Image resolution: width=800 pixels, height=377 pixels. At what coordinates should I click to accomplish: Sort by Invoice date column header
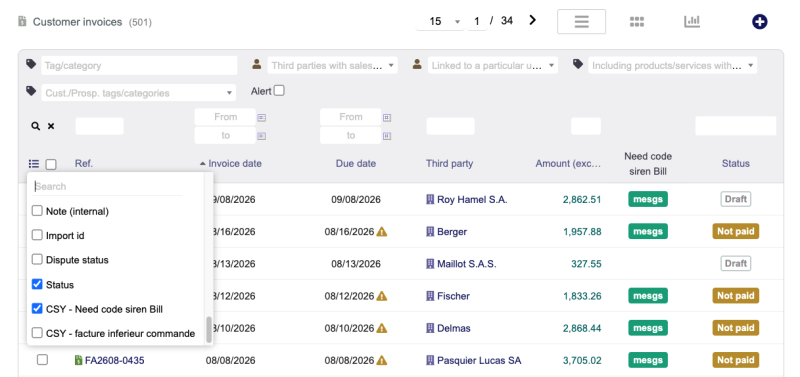235,164
